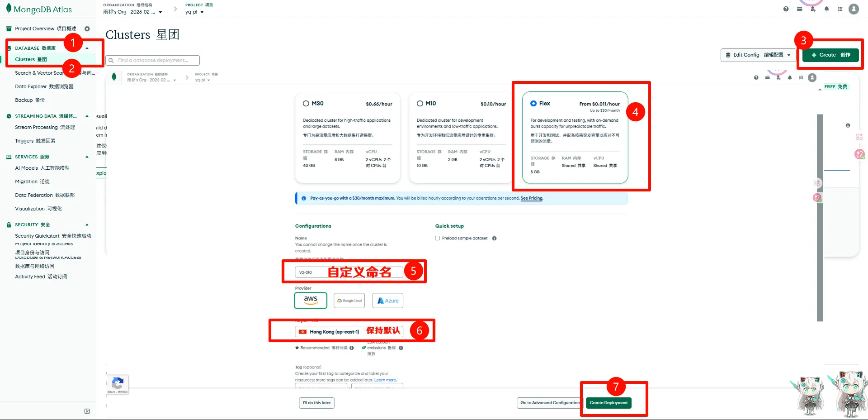This screenshot has width=868, height=420.
Task: Click the user avatar in the embedded inner header
Action: click(x=812, y=77)
